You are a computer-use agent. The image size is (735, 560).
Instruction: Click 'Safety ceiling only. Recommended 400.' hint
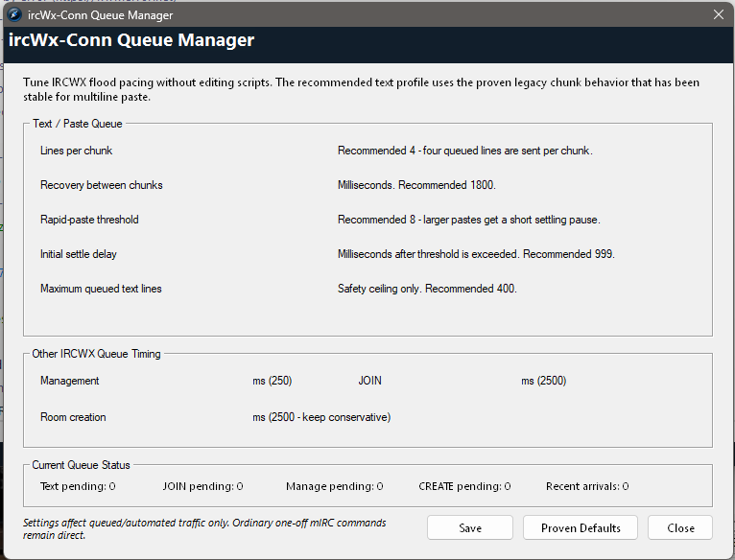click(427, 289)
